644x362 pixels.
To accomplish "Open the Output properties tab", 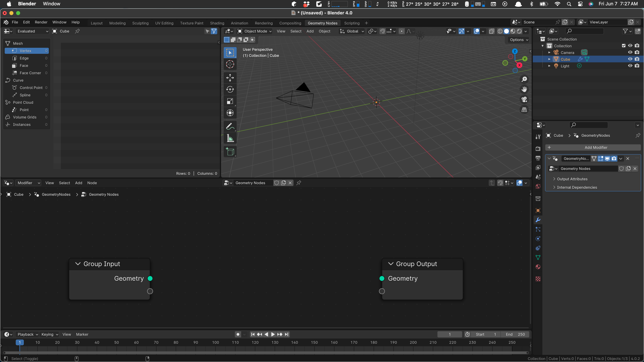I will pos(538,158).
